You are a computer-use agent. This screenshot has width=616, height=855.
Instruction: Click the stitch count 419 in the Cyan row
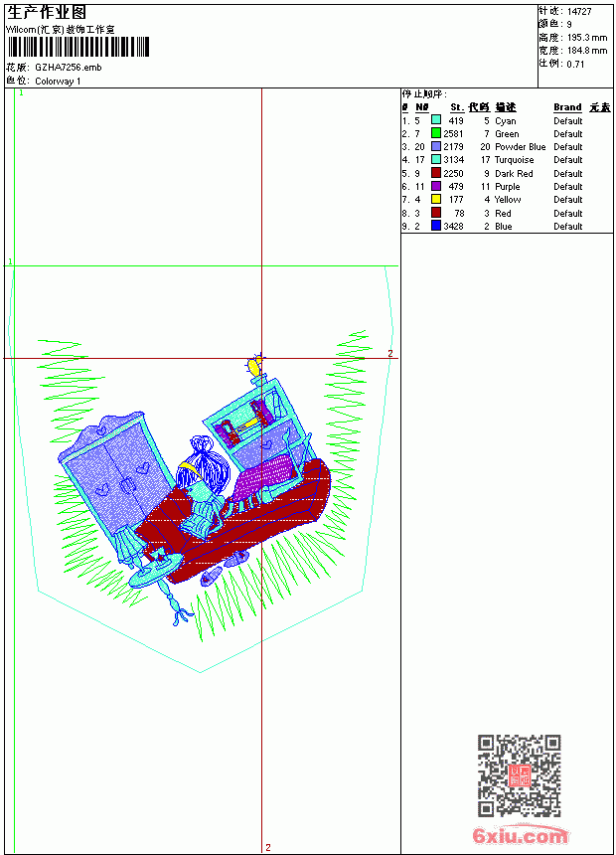pyautogui.click(x=456, y=121)
